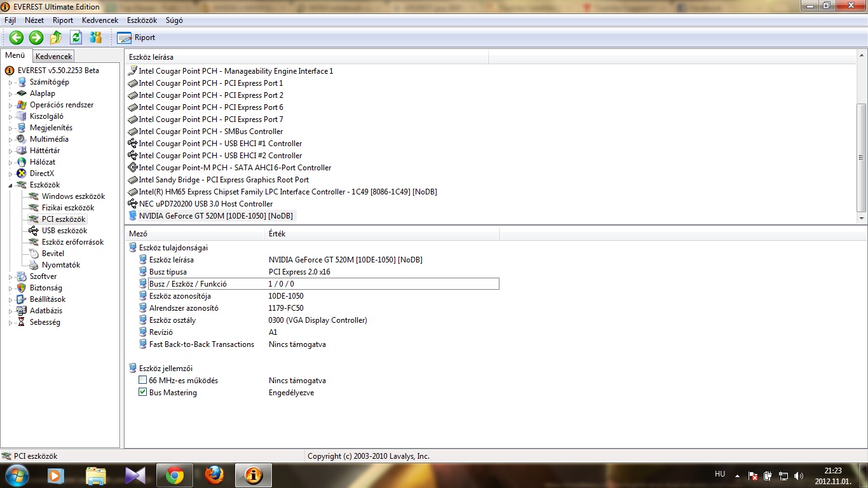Image resolution: width=868 pixels, height=488 pixels.
Task: Expand the Hálózat tree node
Action: pyautogui.click(x=10, y=162)
